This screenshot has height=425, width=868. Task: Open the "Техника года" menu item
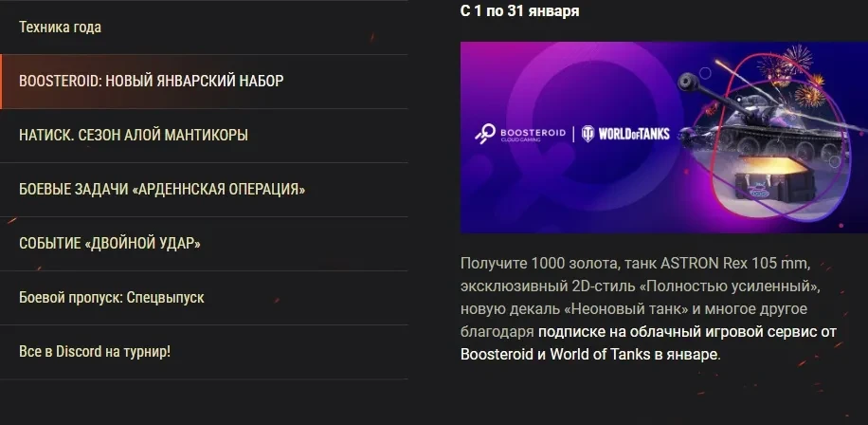tap(204, 28)
